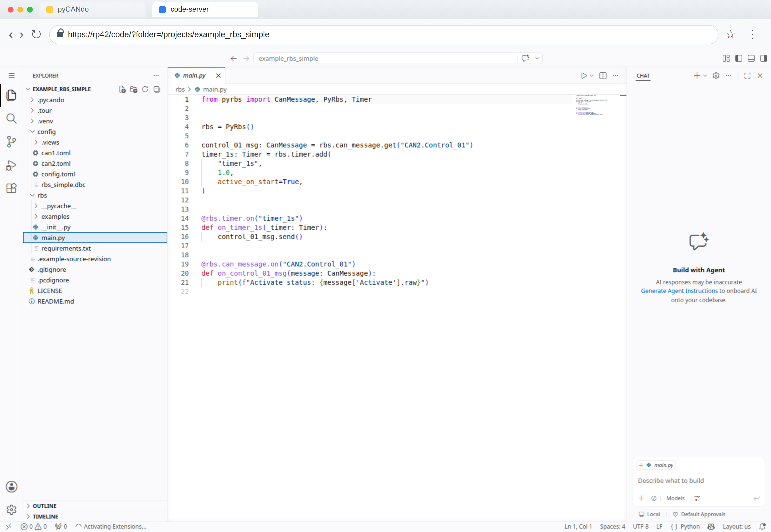The height and width of the screenshot is (532, 771).
Task: Open the run options dropdown arrow
Action: point(592,76)
